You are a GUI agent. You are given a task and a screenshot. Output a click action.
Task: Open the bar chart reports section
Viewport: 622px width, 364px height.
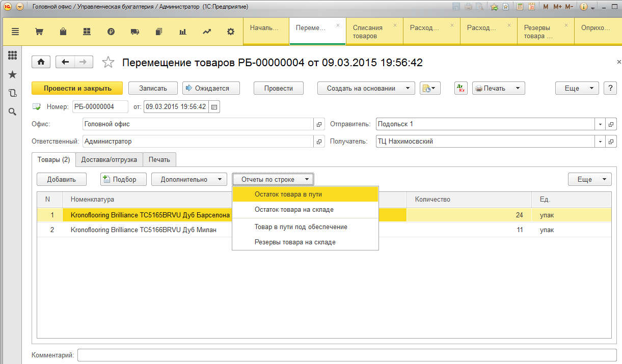point(183,32)
